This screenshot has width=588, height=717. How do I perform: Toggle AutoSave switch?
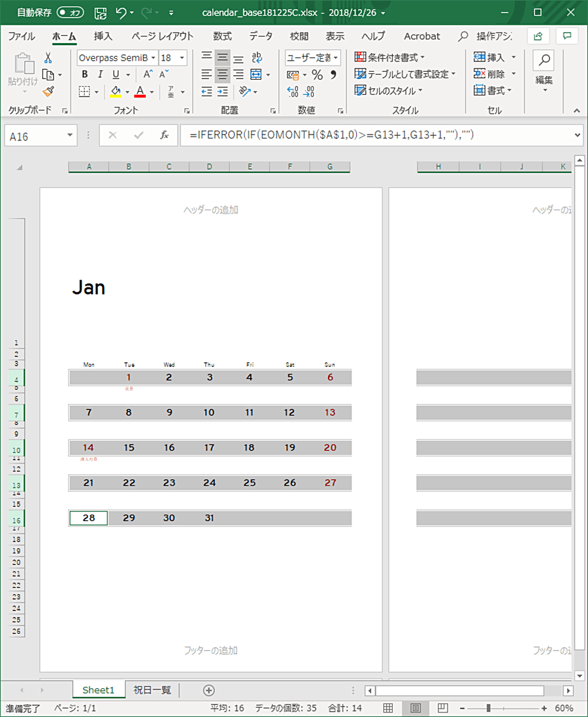pyautogui.click(x=71, y=13)
